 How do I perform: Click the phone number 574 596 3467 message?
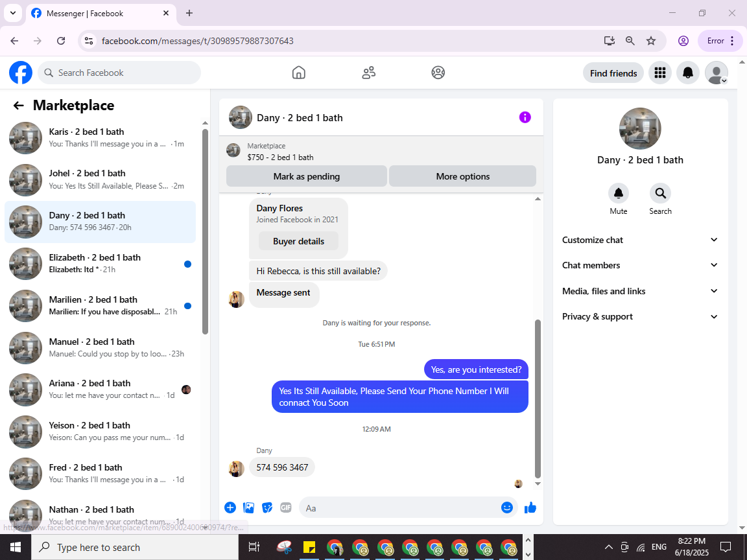tap(282, 467)
